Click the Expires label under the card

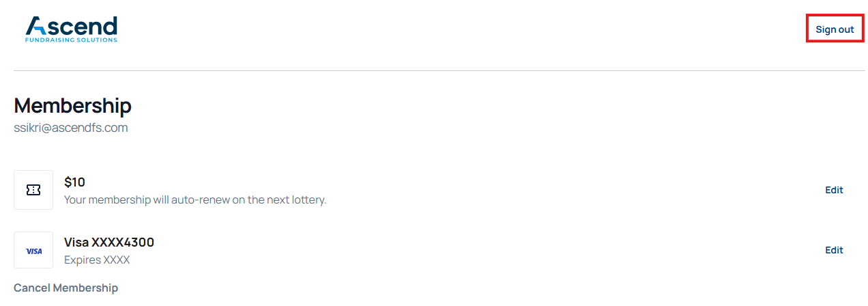click(82, 260)
